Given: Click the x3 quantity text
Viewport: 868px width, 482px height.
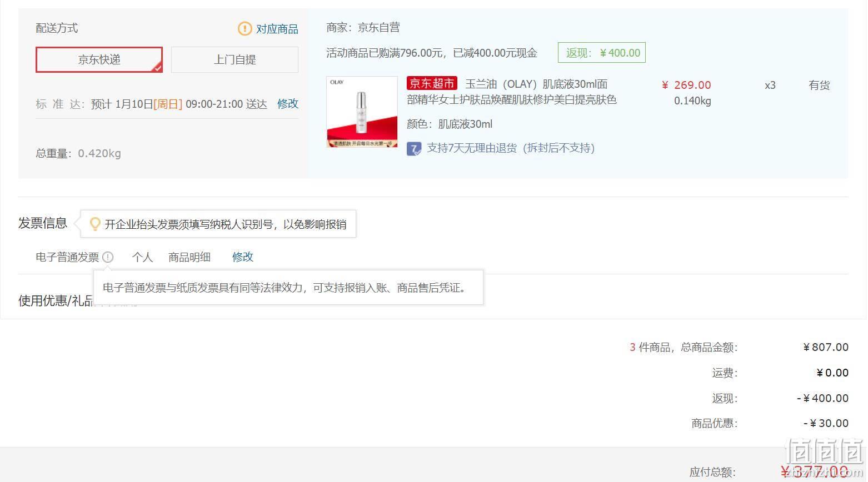Looking at the screenshot, I should pyautogui.click(x=770, y=85).
